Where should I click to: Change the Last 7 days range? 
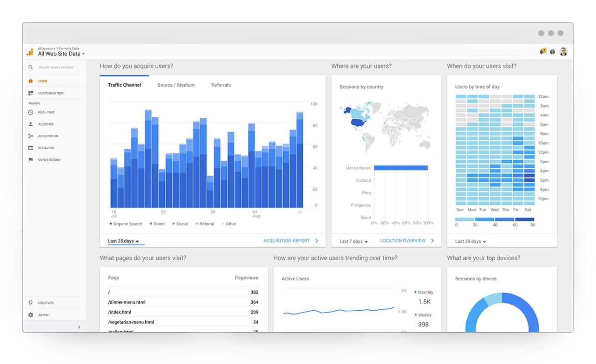pyautogui.click(x=353, y=241)
